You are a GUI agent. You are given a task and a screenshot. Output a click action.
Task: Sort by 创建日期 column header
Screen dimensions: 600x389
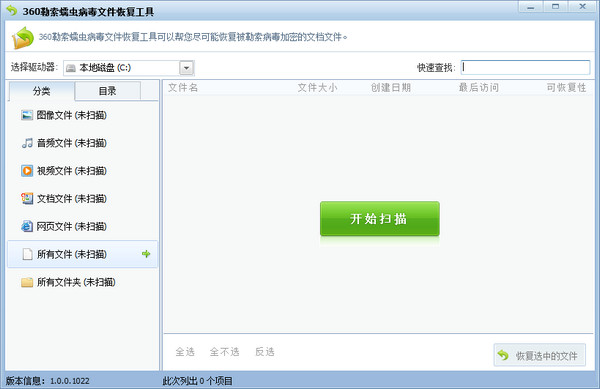[x=391, y=88]
